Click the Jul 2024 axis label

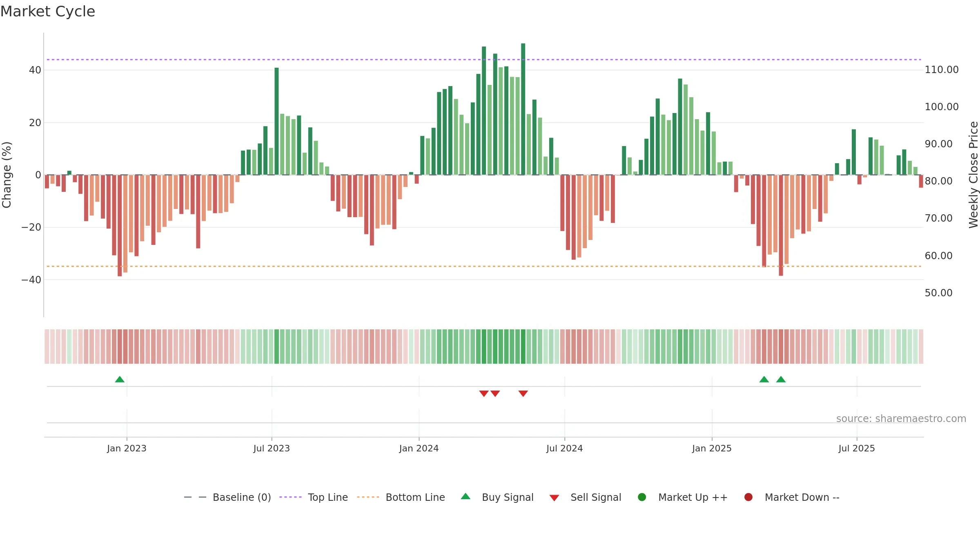point(565,448)
